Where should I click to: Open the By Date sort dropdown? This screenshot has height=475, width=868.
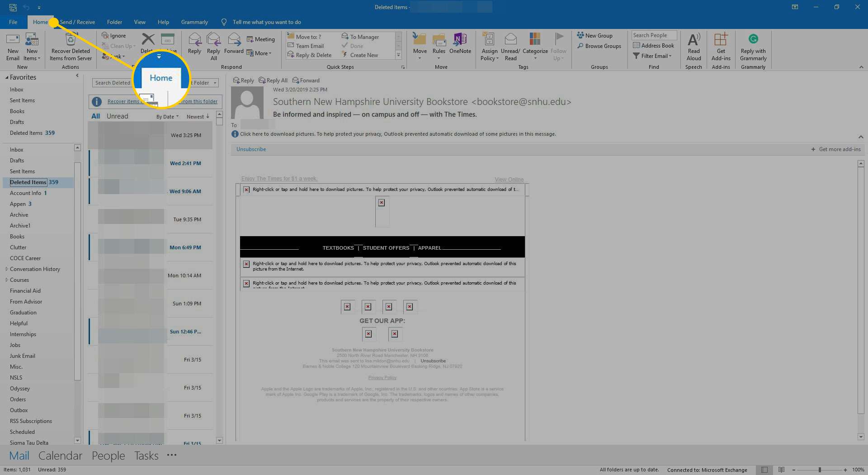click(x=167, y=117)
